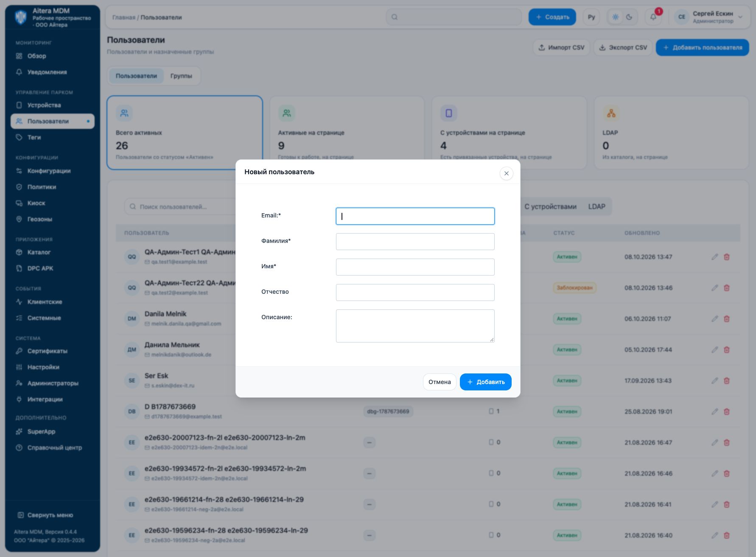Image resolution: width=756 pixels, height=557 pixels.
Task: Switch to light theme sun icon
Action: (x=616, y=17)
